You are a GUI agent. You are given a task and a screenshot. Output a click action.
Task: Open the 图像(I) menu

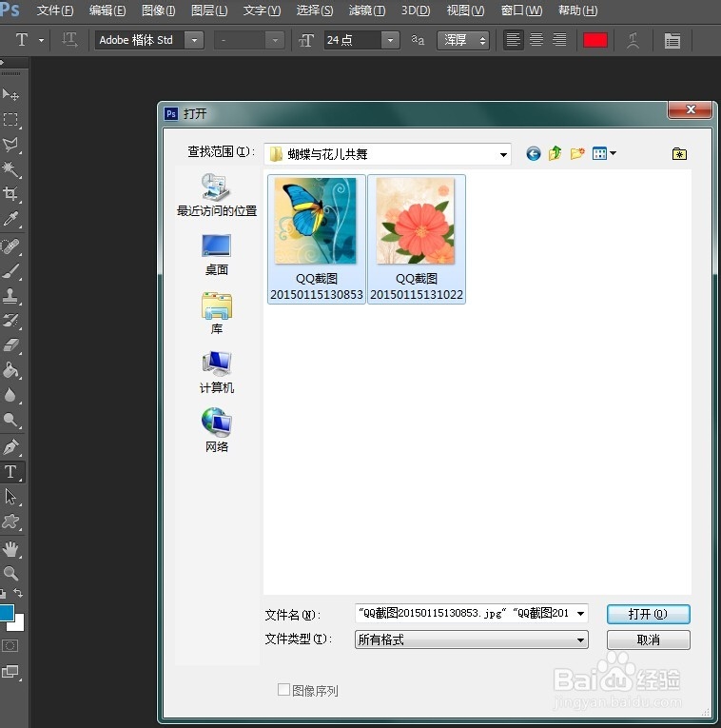[x=158, y=10]
